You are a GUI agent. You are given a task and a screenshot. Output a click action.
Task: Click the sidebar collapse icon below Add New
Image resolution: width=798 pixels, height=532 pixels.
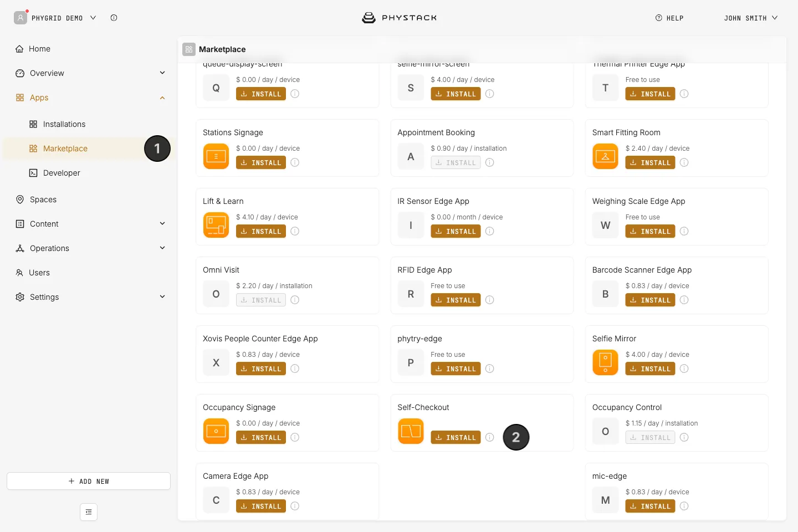pos(89,512)
